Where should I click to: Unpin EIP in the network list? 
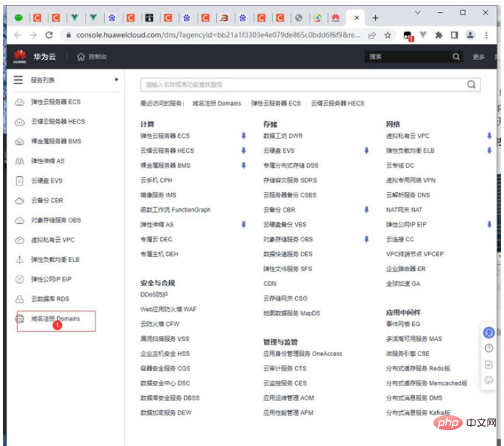489,224
